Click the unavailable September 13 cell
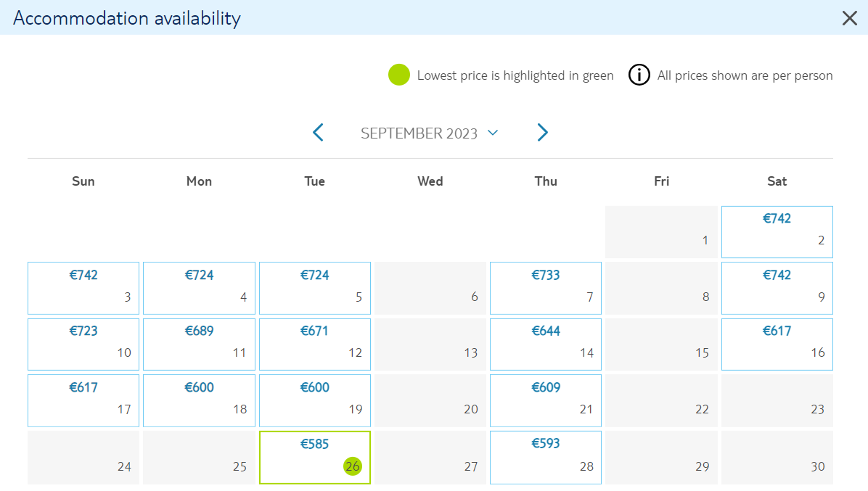 pos(430,344)
